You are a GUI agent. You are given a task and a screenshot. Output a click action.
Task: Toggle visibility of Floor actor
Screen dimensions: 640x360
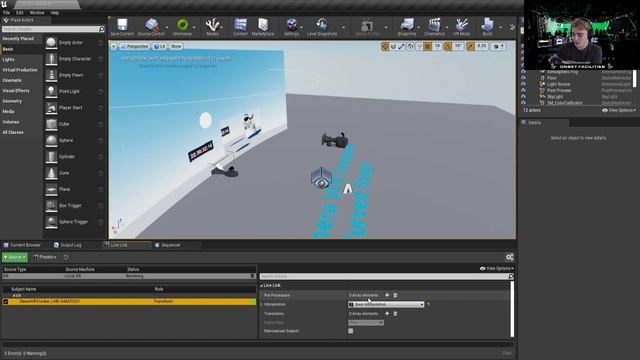[x=523, y=78]
